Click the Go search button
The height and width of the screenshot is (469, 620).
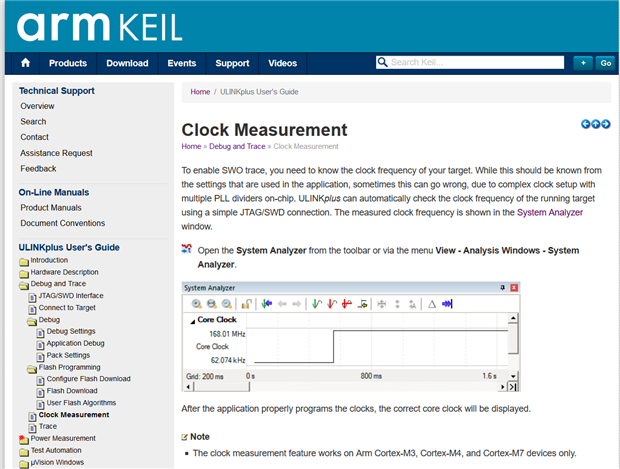pos(605,63)
